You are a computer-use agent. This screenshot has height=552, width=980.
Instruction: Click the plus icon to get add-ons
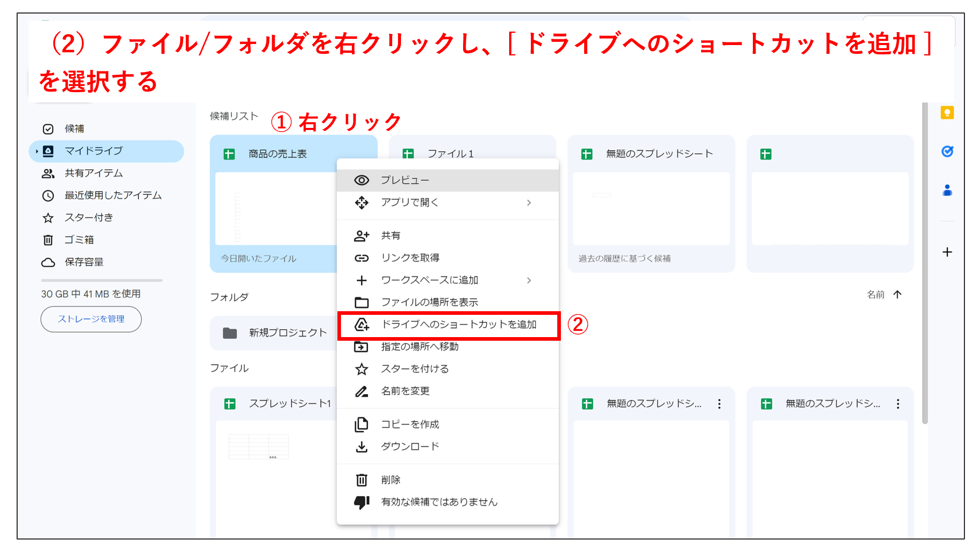click(947, 252)
